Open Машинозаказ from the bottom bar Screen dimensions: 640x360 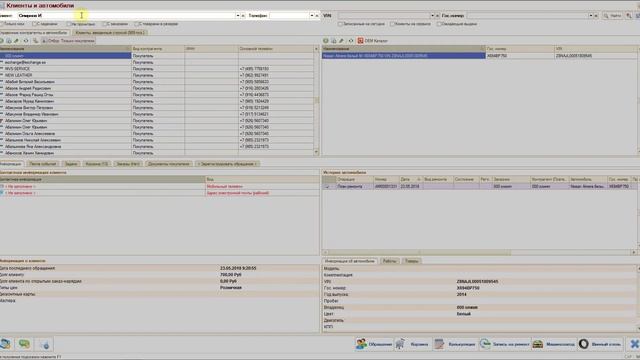click(554, 344)
